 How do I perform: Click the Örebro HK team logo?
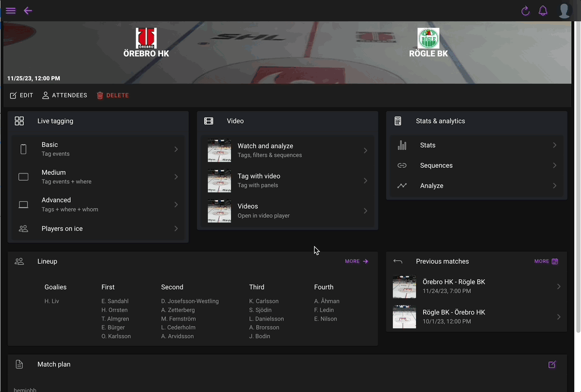[146, 38]
